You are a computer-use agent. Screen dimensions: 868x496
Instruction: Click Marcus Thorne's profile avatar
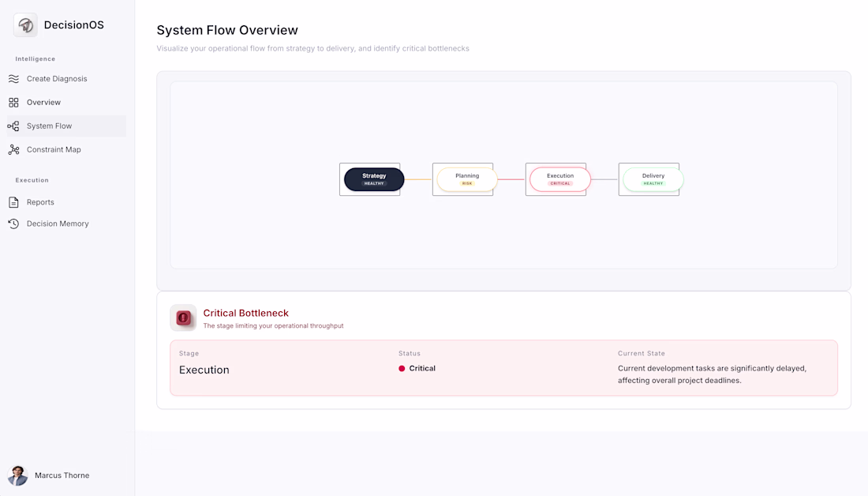pyautogui.click(x=18, y=475)
